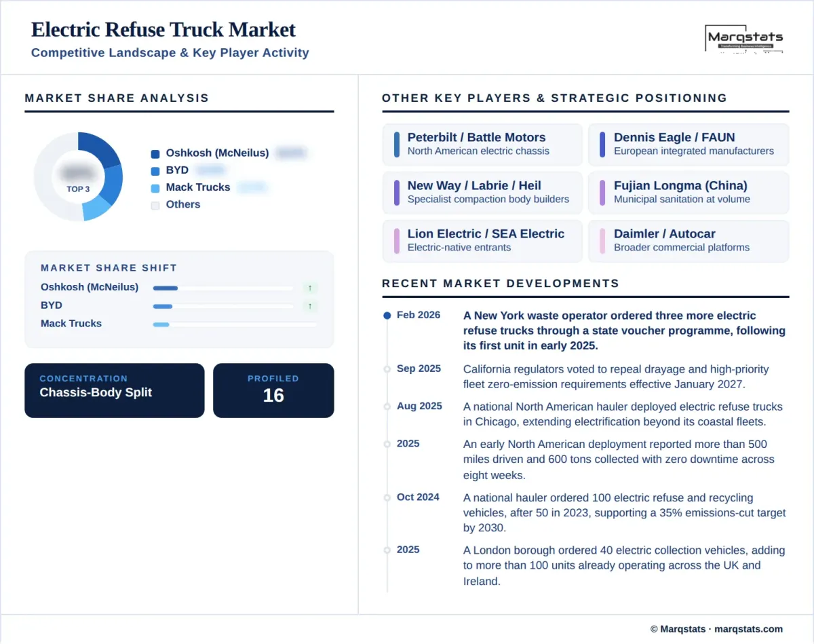This screenshot has height=644, width=814.
Task: Click the Concentration Chassis-Body Split card
Action: (114, 390)
